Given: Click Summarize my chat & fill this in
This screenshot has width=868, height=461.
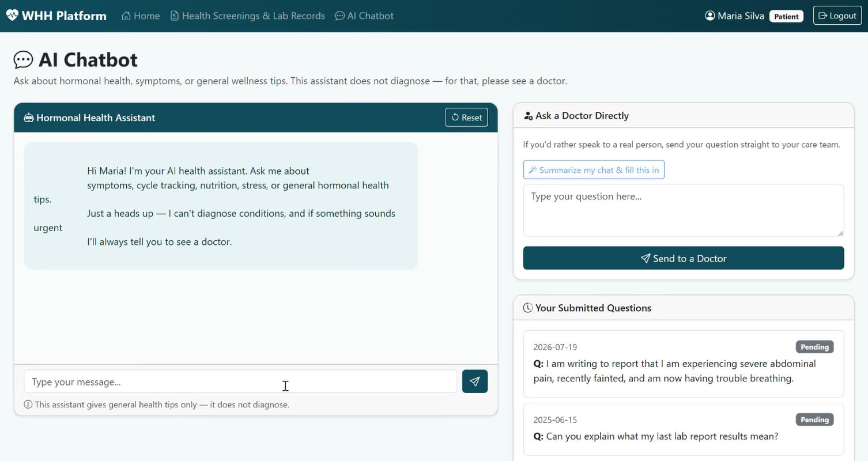Looking at the screenshot, I should tap(594, 170).
